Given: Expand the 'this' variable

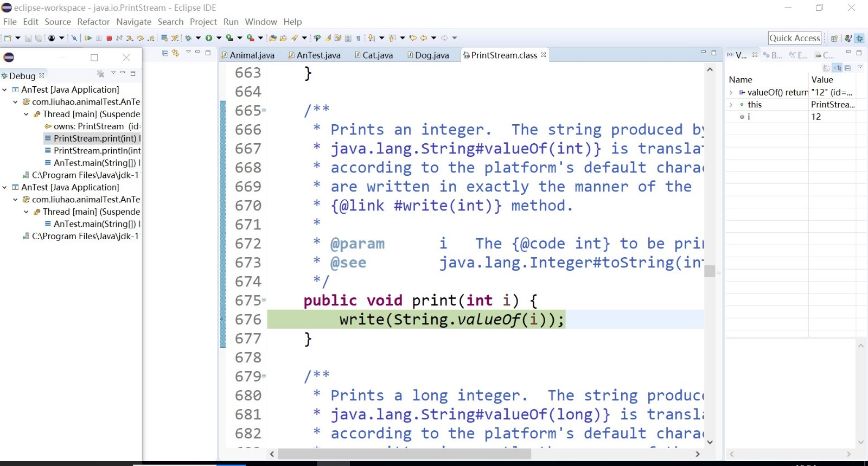Looking at the screenshot, I should [731, 105].
